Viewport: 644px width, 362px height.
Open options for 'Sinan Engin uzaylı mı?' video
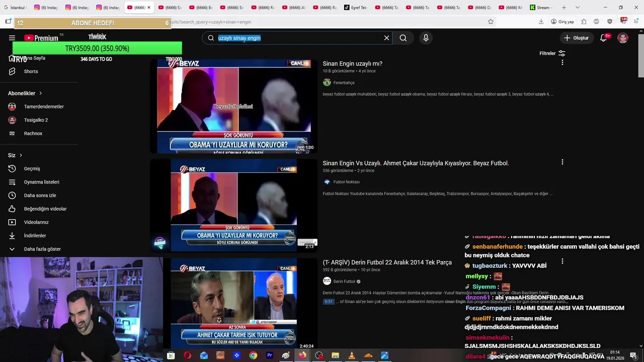point(562,62)
